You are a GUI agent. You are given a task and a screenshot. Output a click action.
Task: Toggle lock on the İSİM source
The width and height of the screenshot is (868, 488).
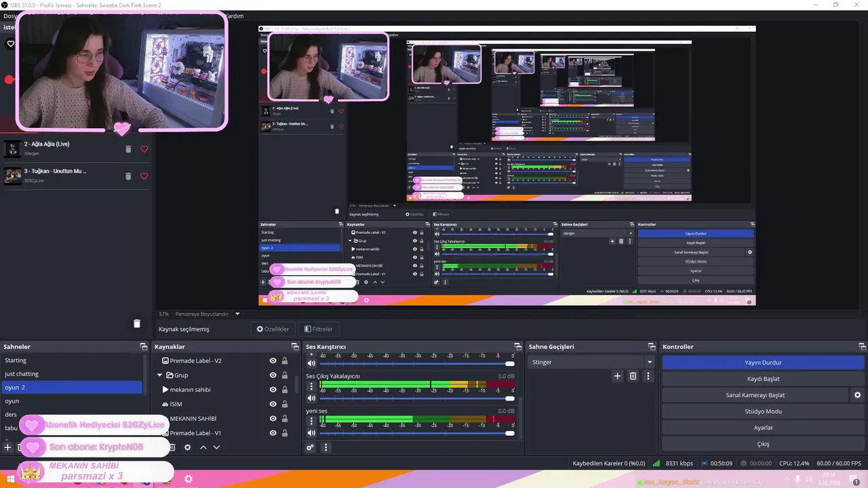[285, 404]
